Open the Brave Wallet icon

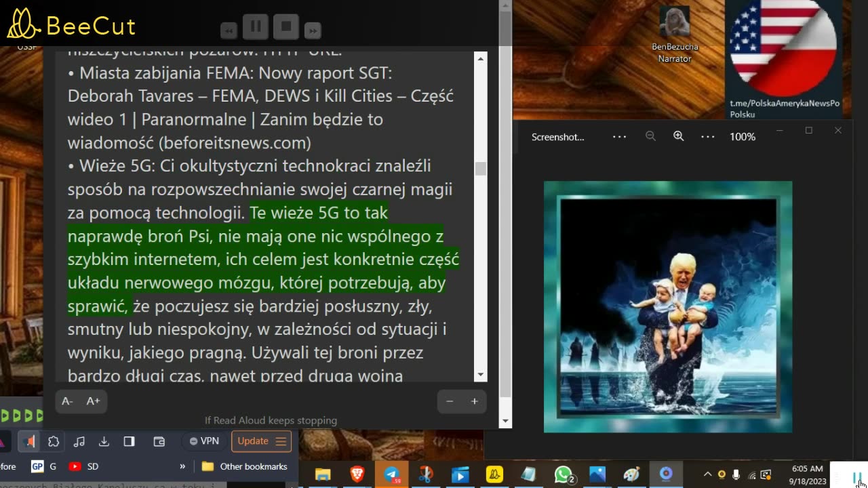159,441
